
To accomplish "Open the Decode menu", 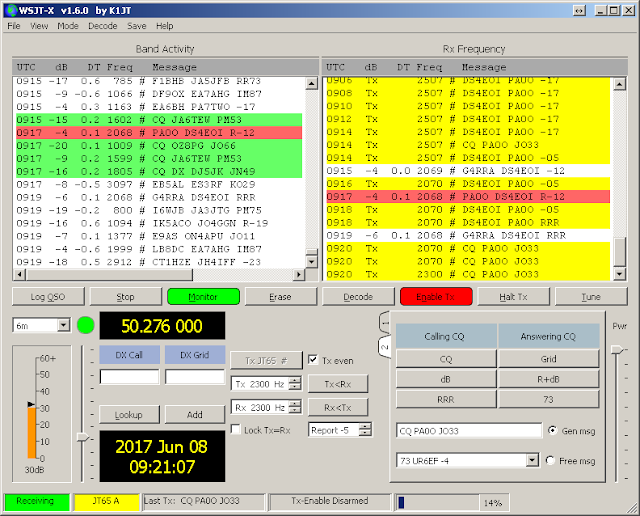I will click(x=102, y=26).
